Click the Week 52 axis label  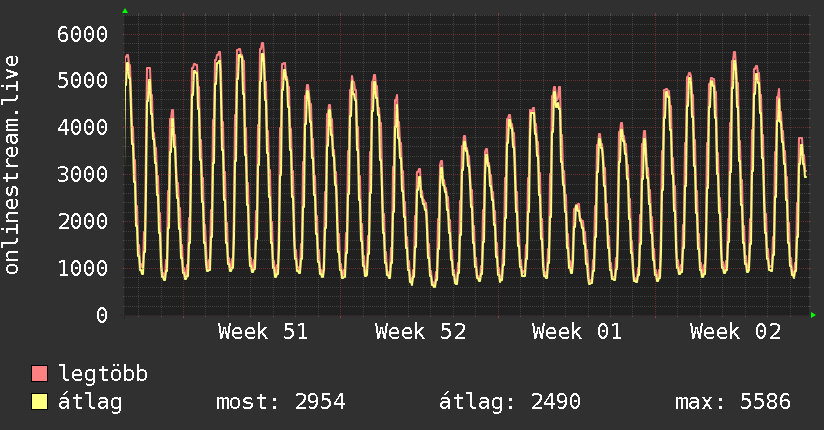click(420, 332)
